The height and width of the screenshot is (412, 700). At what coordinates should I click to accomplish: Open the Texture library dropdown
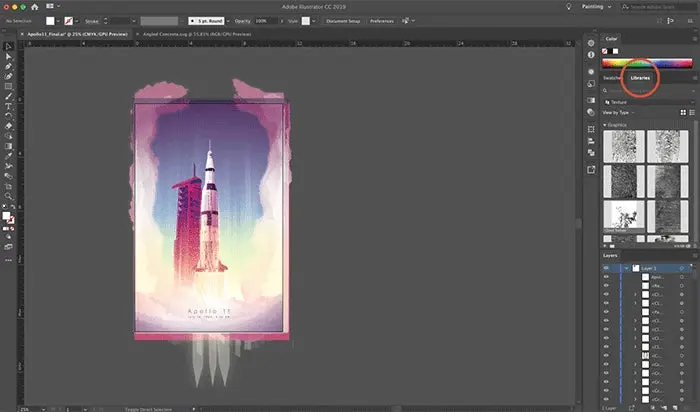(648, 102)
